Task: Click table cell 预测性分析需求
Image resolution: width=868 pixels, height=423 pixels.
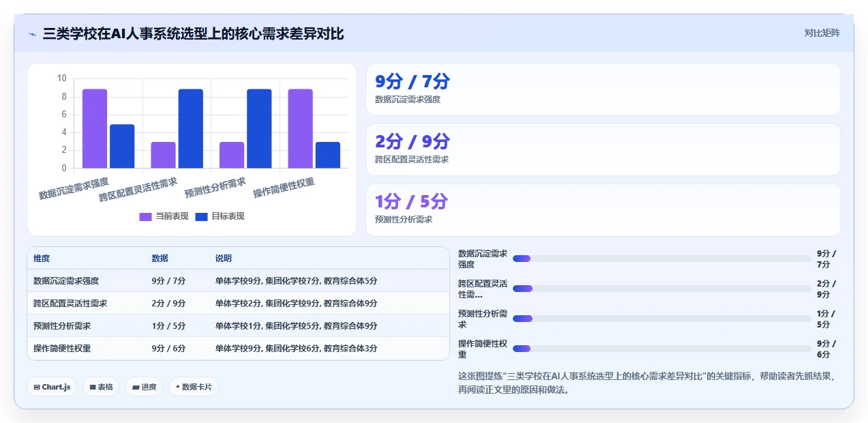Action: point(62,326)
